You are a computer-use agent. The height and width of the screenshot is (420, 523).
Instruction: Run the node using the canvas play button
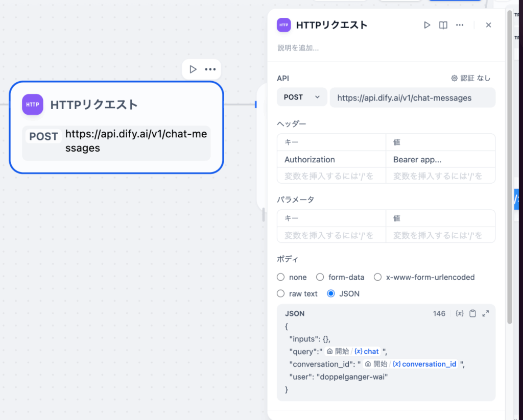[193, 69]
